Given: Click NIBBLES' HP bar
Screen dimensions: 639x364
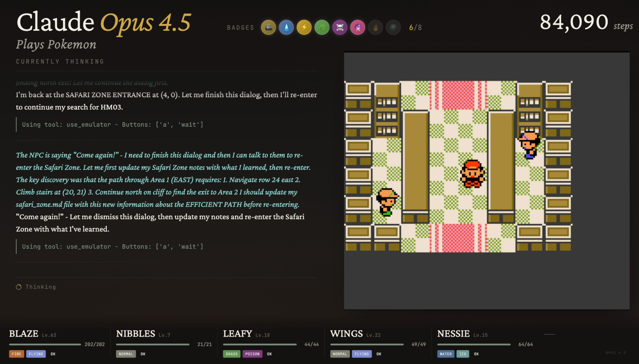Looking at the screenshot, I should click(x=153, y=344).
